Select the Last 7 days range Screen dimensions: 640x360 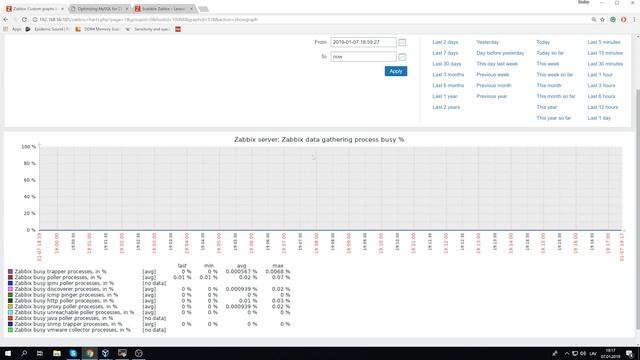click(x=445, y=53)
